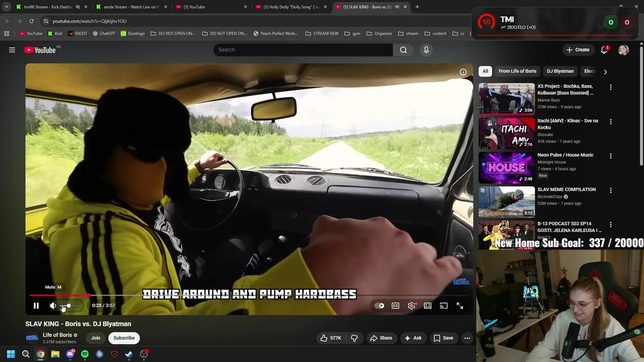Toggle the autoplay switch in the player
644x362 pixels.
(379, 306)
